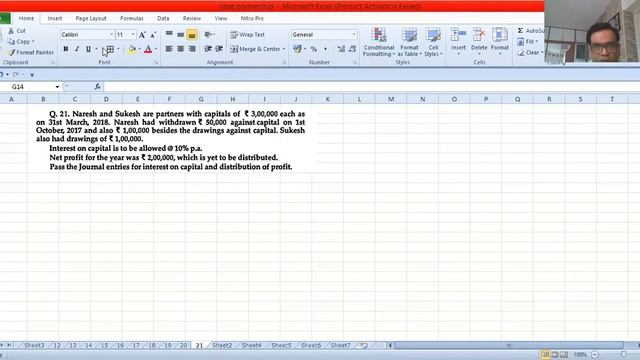
Task: Open Font dialog launcher
Action: [x=156, y=63]
